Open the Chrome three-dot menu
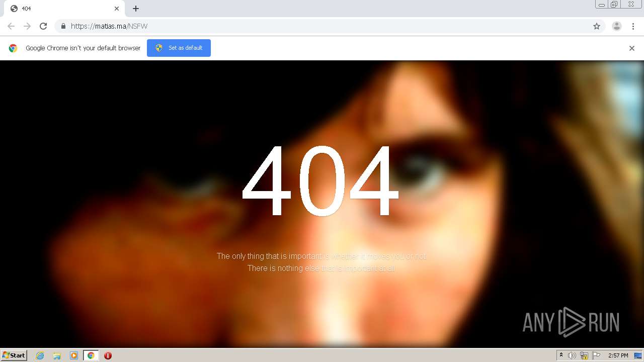 [x=633, y=26]
